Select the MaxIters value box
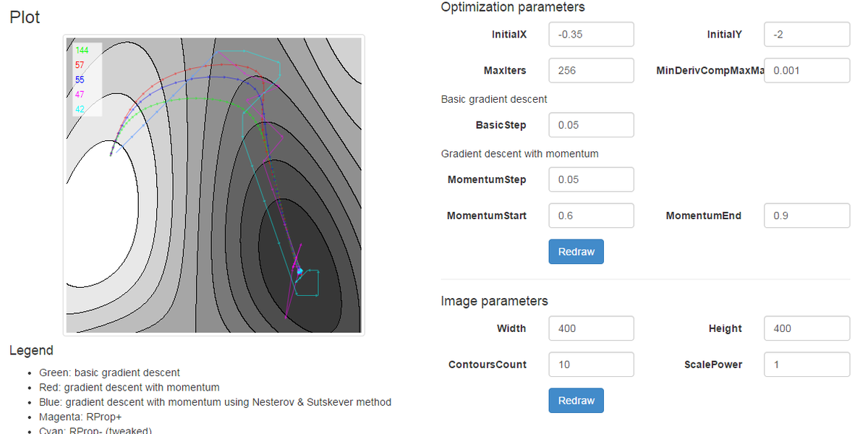Screen dimensions: 868x434 tap(590, 70)
